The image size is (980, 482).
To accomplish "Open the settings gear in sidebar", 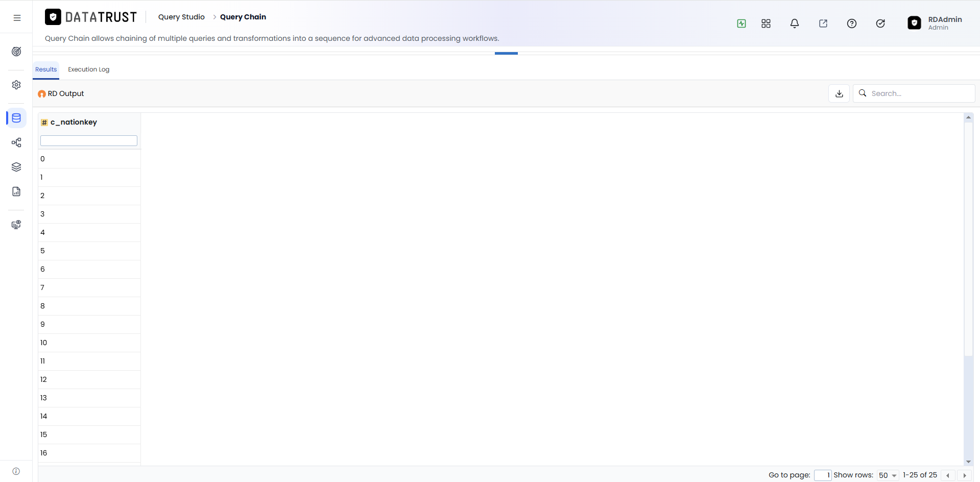I will point(16,85).
